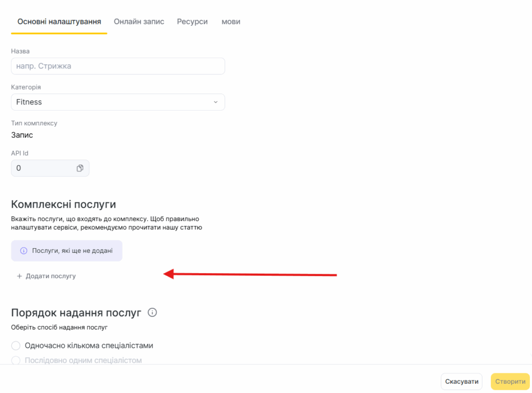Select Одночасно кількома спеціалістами radio option
This screenshot has width=532, height=393.
tap(16, 346)
